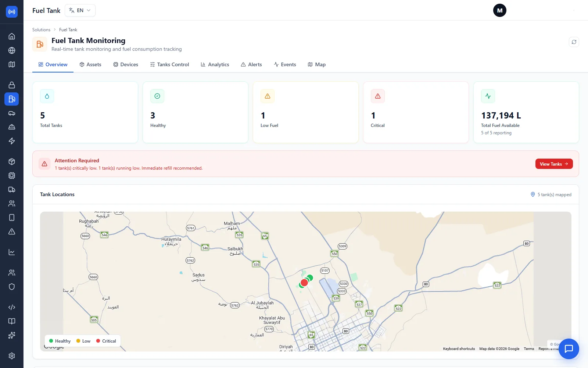The height and width of the screenshot is (368, 588).
Task: Click the Healthy stat card
Action: (196, 112)
